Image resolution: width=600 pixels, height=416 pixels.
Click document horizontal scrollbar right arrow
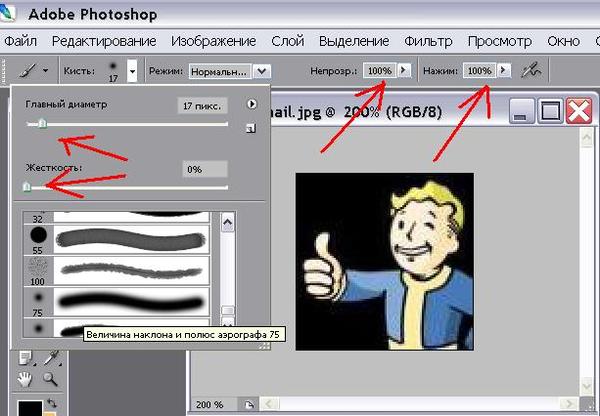569,404
